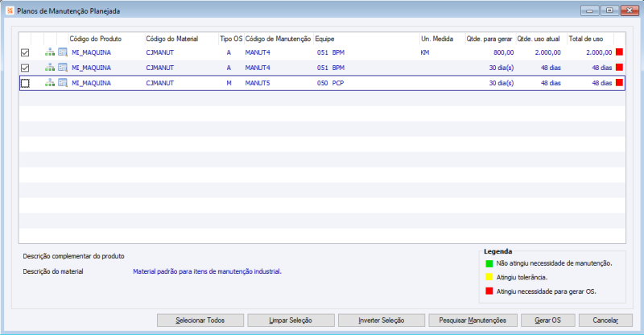The width and height of the screenshot is (644, 335).
Task: Click red status square in MANUT5 row
Action: pyautogui.click(x=619, y=82)
